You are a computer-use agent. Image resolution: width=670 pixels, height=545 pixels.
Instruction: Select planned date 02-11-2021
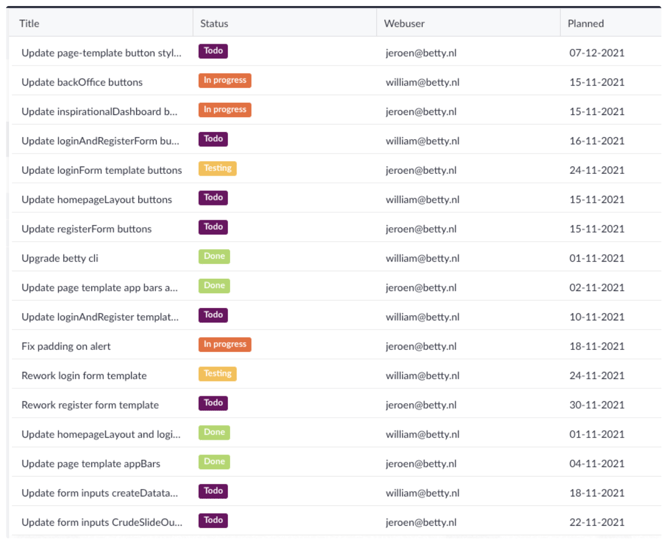point(597,288)
